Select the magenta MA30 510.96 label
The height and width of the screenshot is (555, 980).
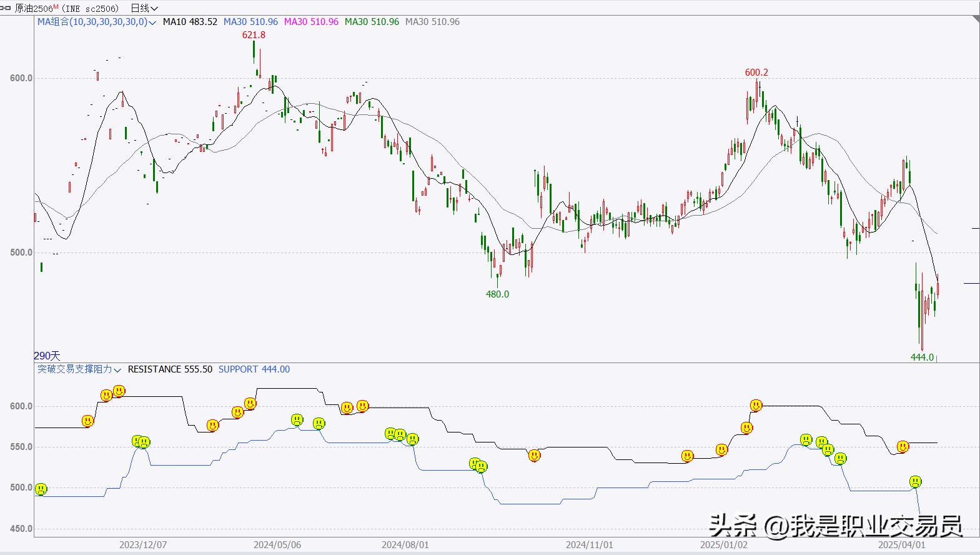(x=311, y=22)
